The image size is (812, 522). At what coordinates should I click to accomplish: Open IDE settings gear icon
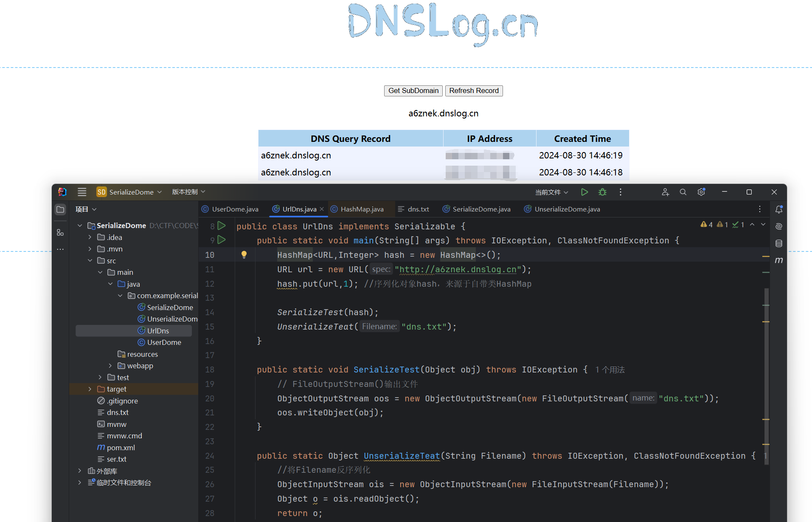click(x=701, y=192)
